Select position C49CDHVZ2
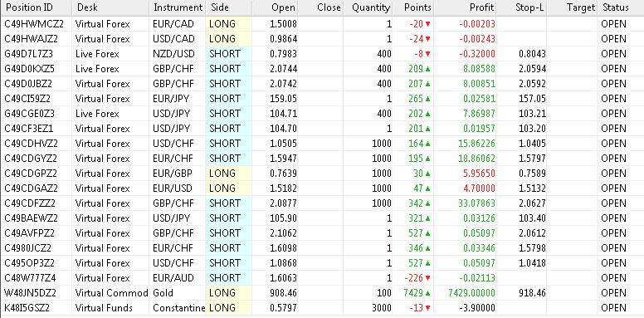This screenshot has width=644, height=318. point(32,144)
